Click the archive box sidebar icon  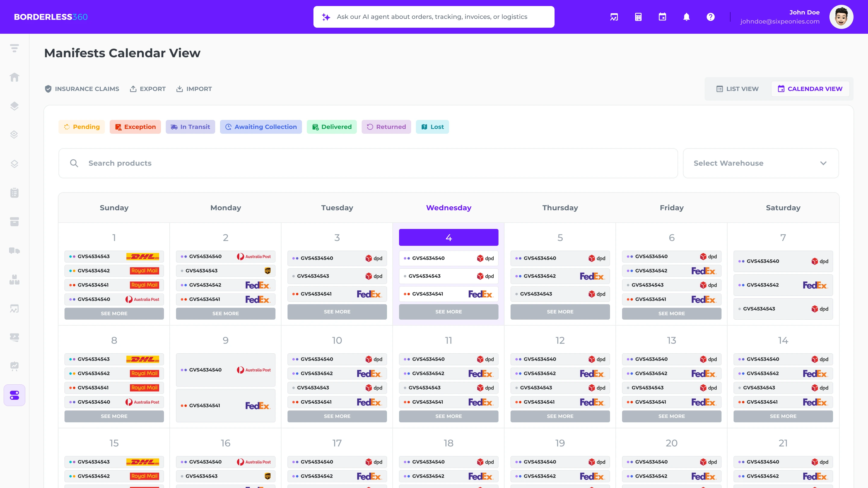(14, 222)
